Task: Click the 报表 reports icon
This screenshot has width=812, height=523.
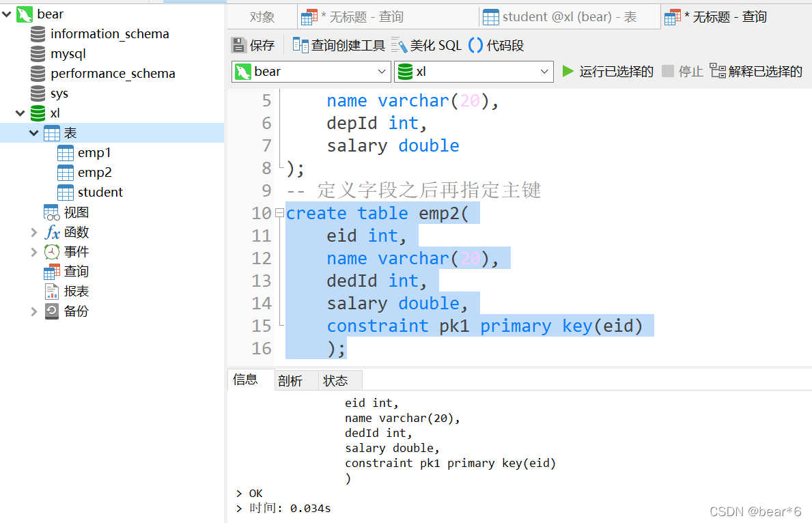Action: (x=52, y=291)
